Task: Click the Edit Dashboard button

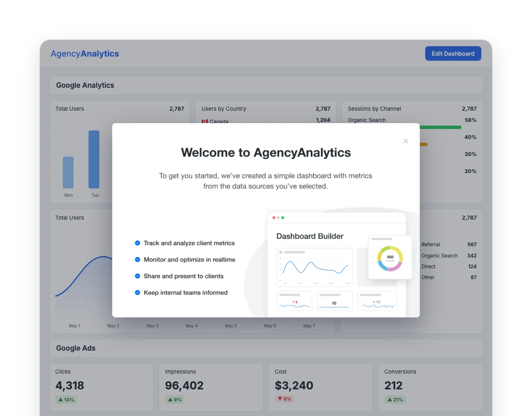Action: point(453,54)
